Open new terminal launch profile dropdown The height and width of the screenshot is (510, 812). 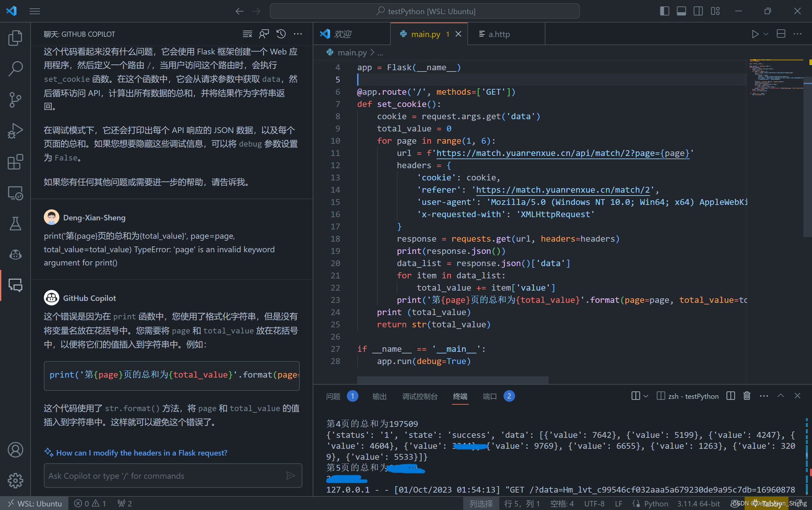pos(645,396)
